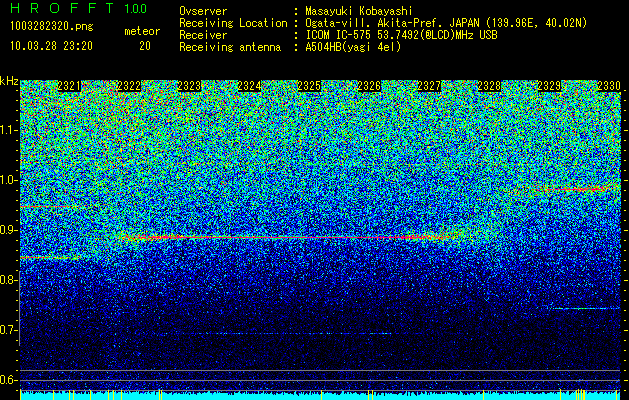Click the 2327 time marker

point(429,86)
